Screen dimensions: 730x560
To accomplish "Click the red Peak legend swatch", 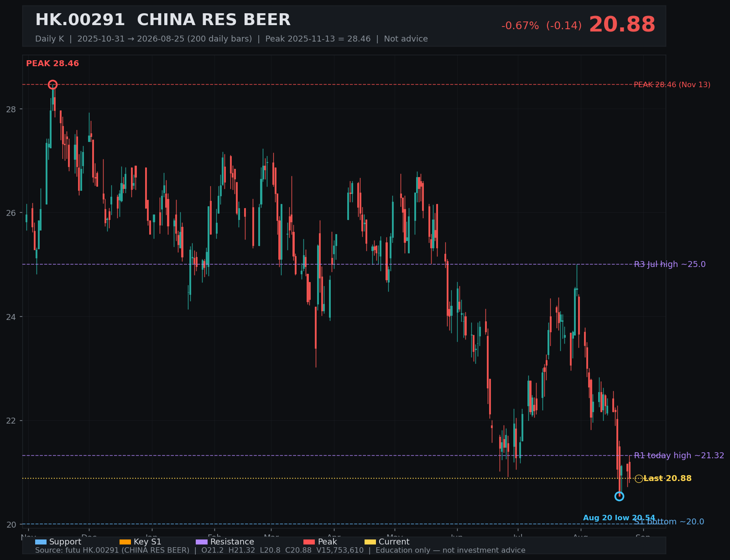I will pos(309,542).
